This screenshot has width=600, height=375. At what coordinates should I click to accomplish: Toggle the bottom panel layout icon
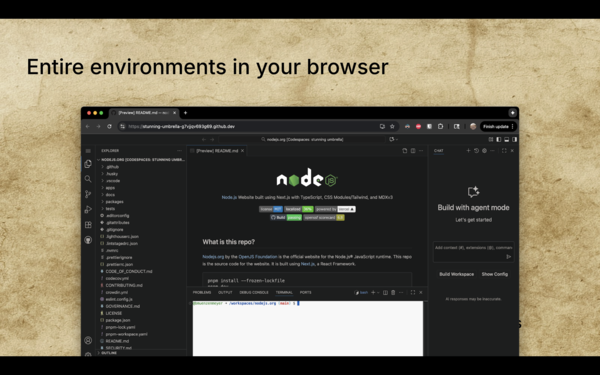(x=507, y=139)
